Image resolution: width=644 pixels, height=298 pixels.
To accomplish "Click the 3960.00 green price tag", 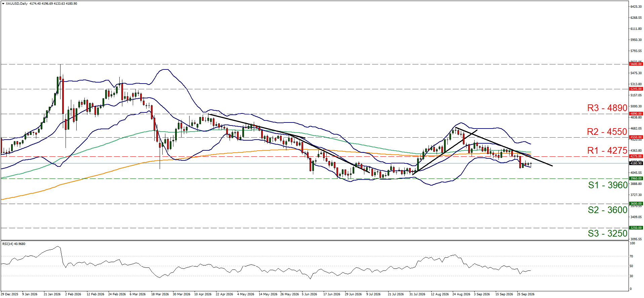I will click(x=636, y=179).
